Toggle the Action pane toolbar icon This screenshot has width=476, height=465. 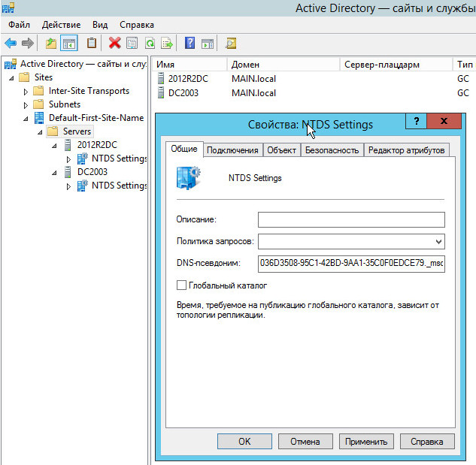tap(208, 44)
